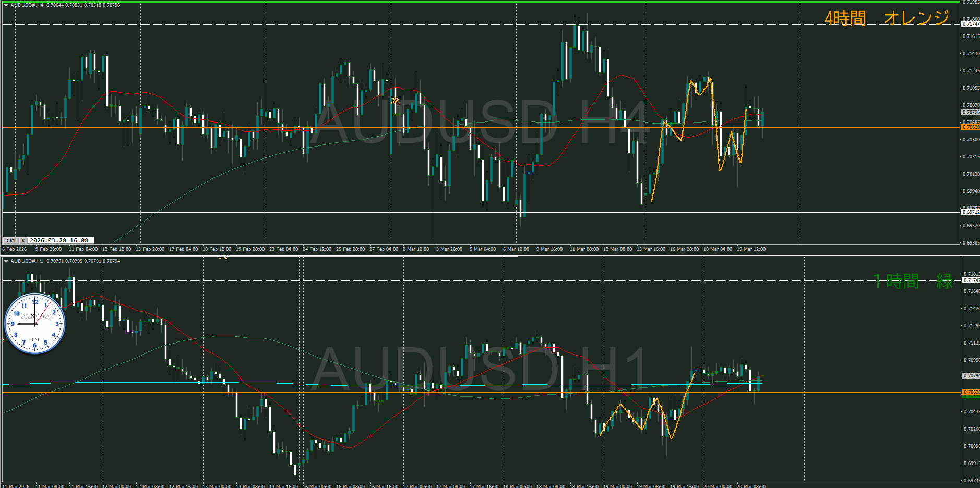Click the CR1 button on H4 chart
980x488 pixels.
(x=10, y=241)
